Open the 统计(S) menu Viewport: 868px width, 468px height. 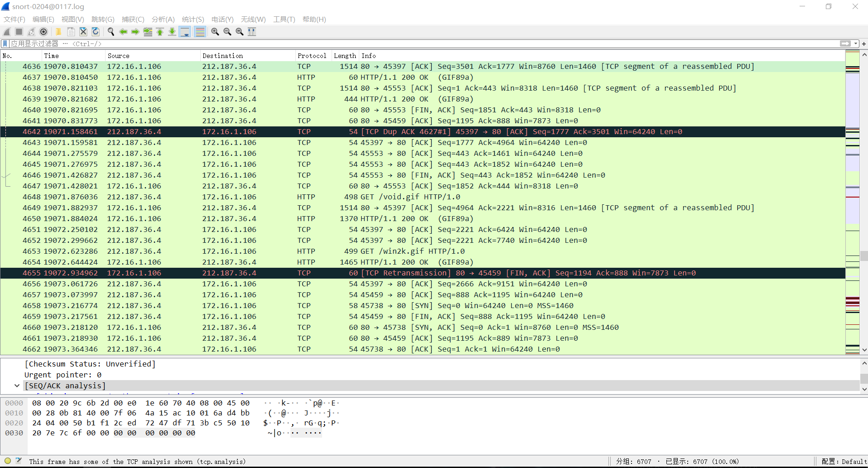(193, 19)
